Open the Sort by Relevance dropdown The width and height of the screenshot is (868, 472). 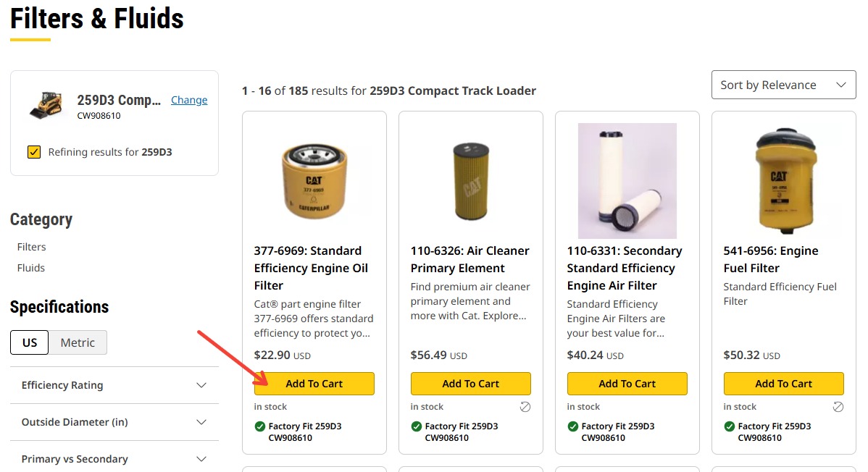(783, 85)
